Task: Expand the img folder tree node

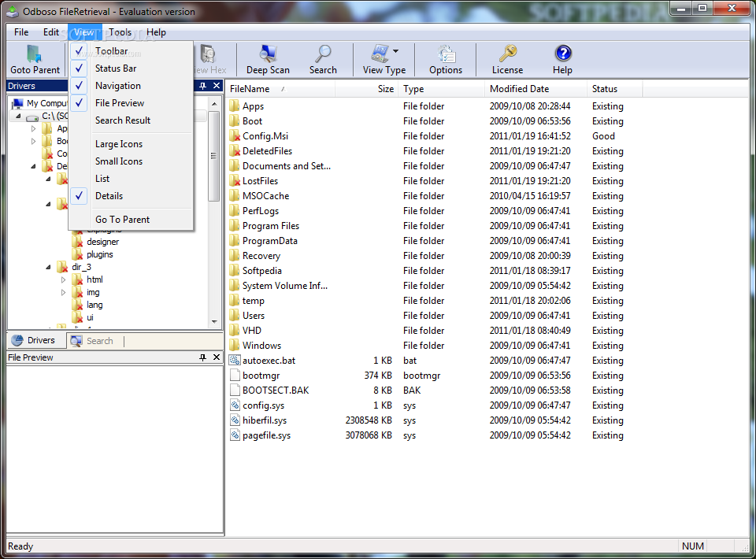Action: (63, 292)
